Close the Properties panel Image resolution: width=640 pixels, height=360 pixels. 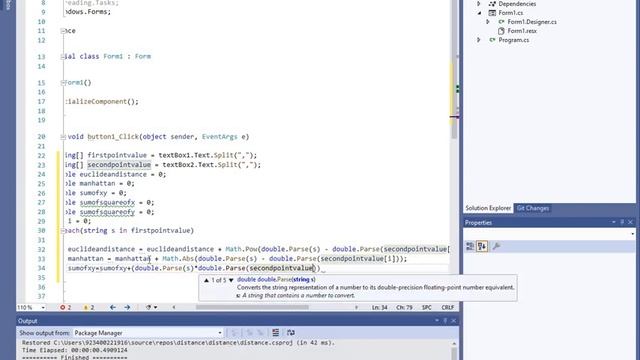630,222
